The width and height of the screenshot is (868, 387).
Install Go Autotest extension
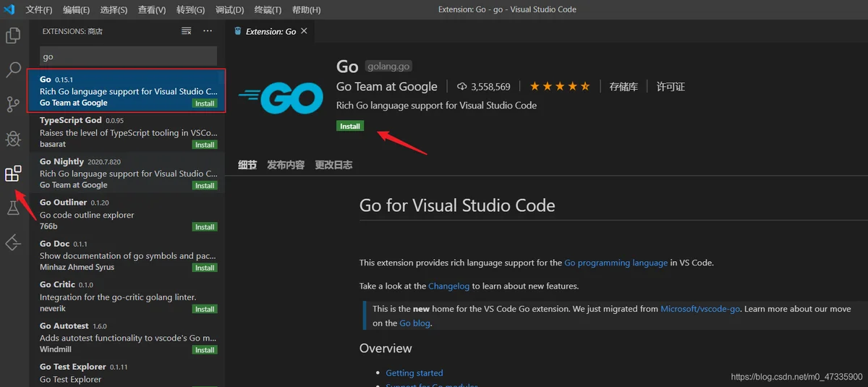(x=205, y=350)
